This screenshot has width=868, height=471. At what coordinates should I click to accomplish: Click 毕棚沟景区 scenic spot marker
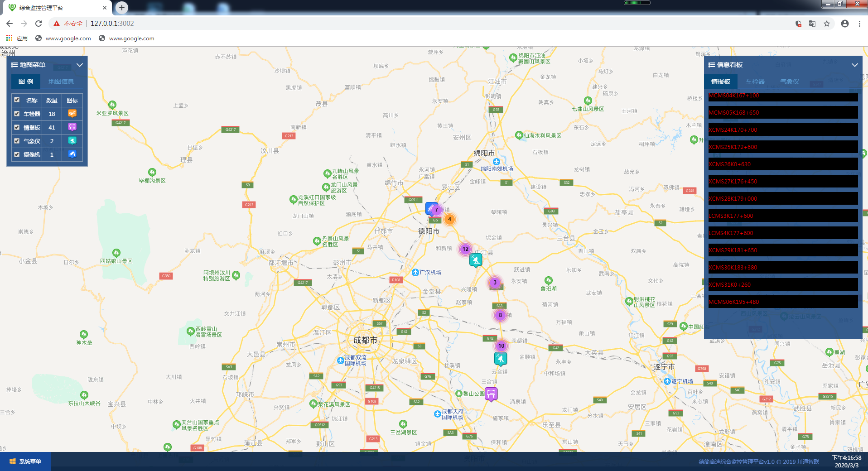pos(152,172)
